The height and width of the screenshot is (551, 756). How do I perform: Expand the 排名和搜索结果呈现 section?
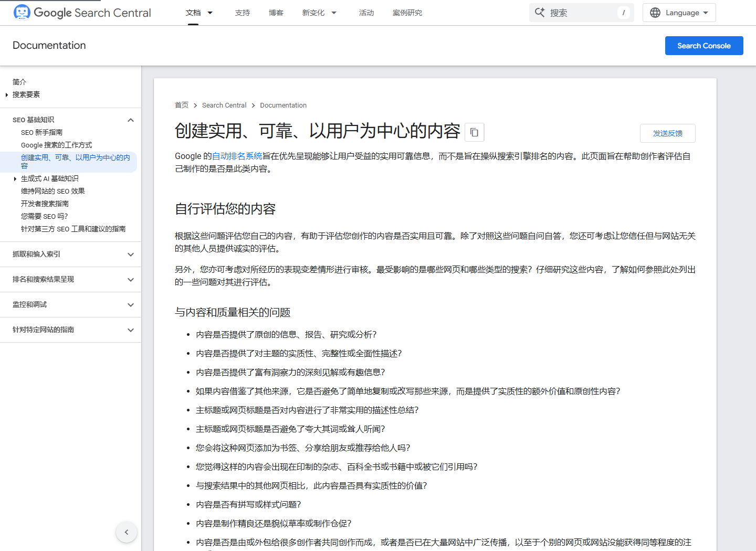[x=131, y=280]
